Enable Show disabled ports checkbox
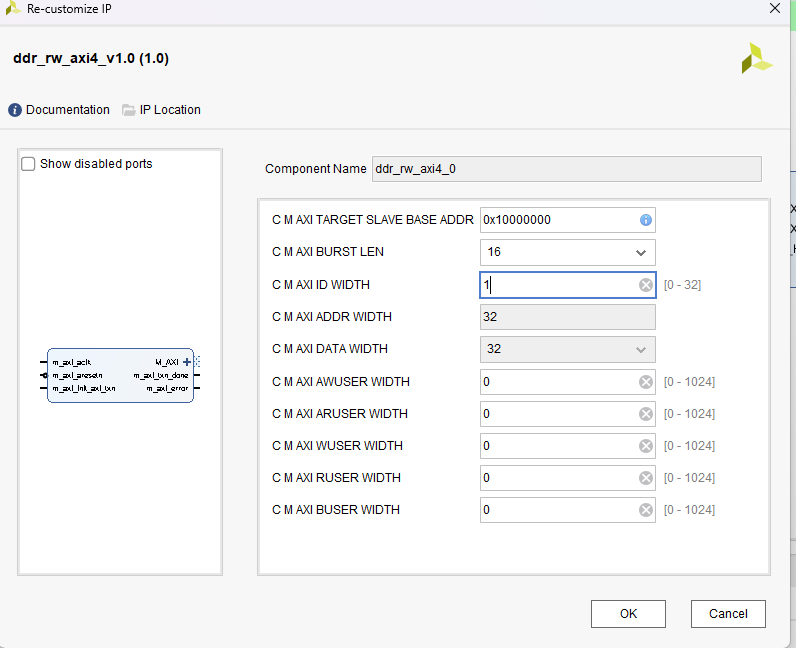The height and width of the screenshot is (648, 796). pyautogui.click(x=28, y=164)
